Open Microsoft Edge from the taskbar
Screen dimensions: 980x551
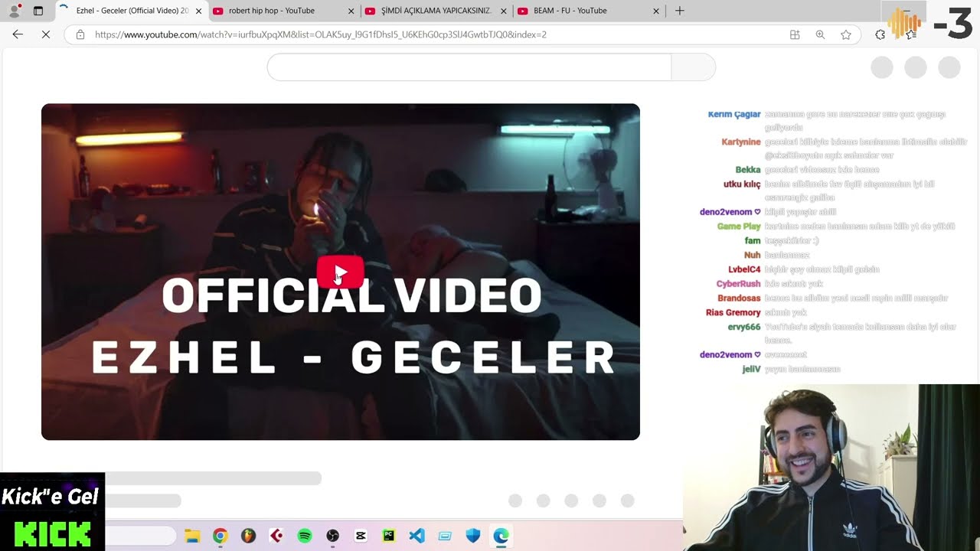tap(501, 536)
